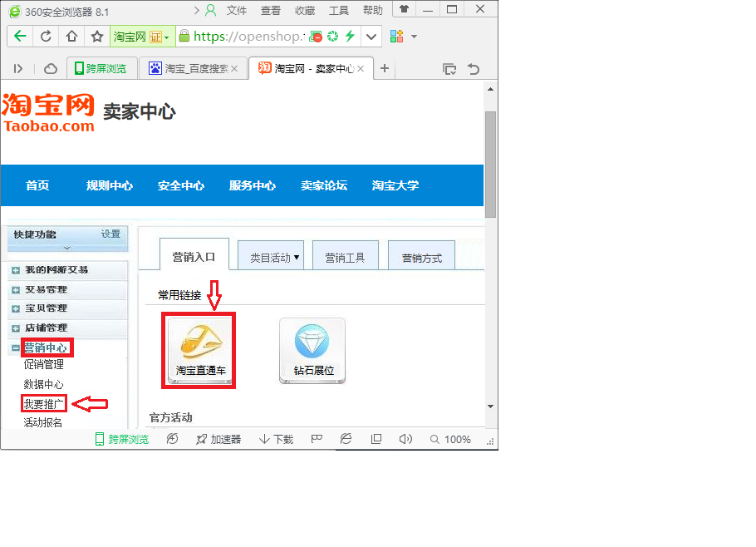Toggle the sidebar panel arrow icon

coord(18,69)
